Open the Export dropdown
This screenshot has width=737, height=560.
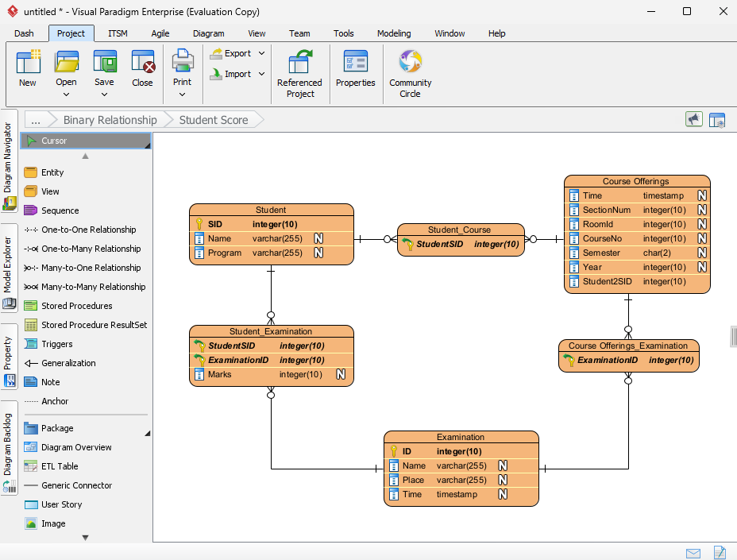coord(261,53)
